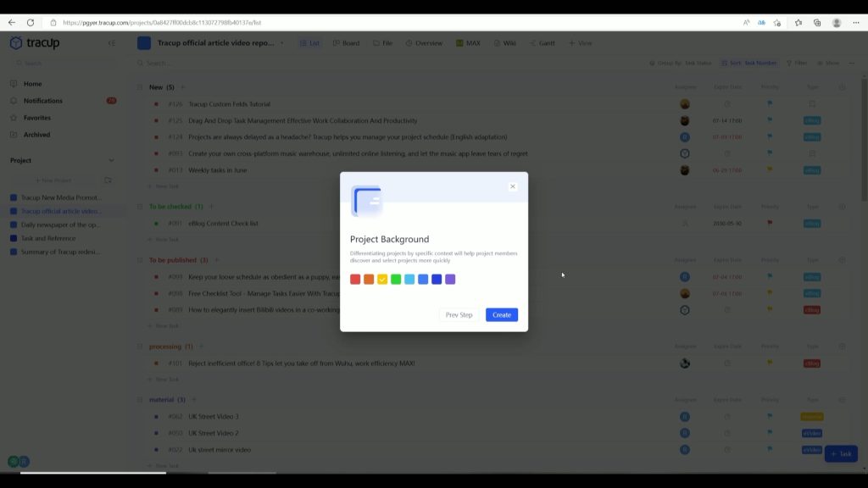This screenshot has height=488, width=868.
Task: Open the project title dropdown arrow
Action: [x=281, y=43]
